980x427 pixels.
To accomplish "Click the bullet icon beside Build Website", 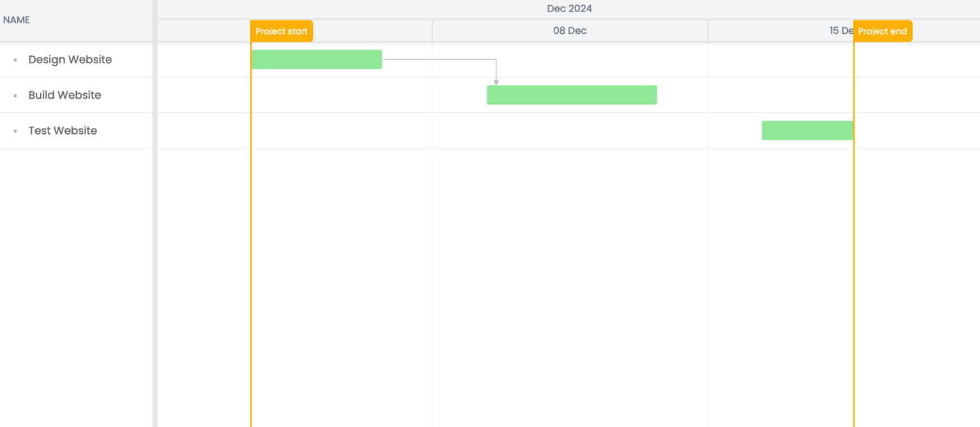I will [15, 95].
